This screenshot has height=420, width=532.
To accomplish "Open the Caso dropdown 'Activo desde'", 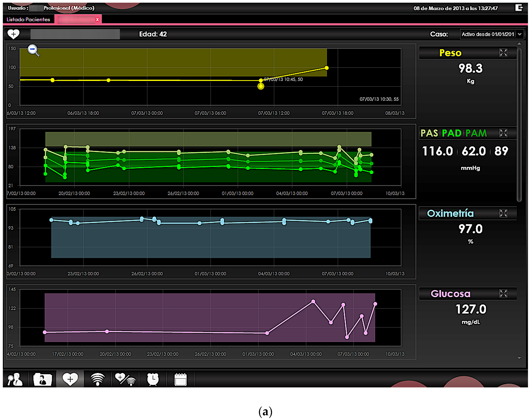I will click(x=492, y=34).
